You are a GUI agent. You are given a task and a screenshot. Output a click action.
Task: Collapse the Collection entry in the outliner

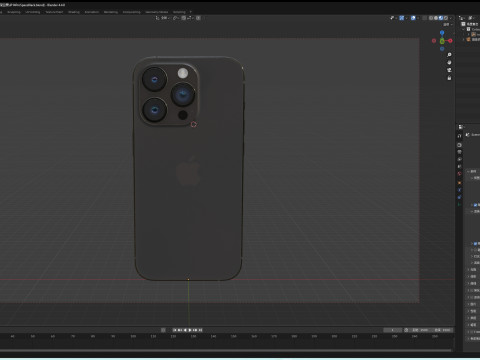464,29
